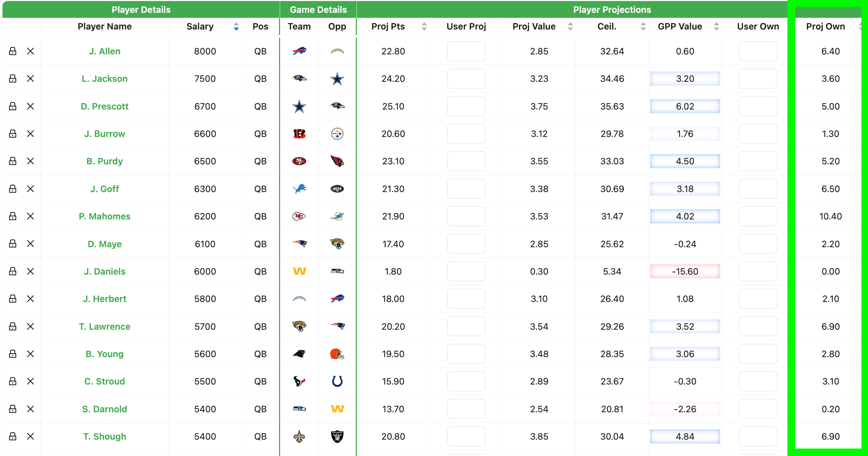Screen dimensions: 868x456
Task: Click GPP Value 6.02 cell
Action: [685, 106]
